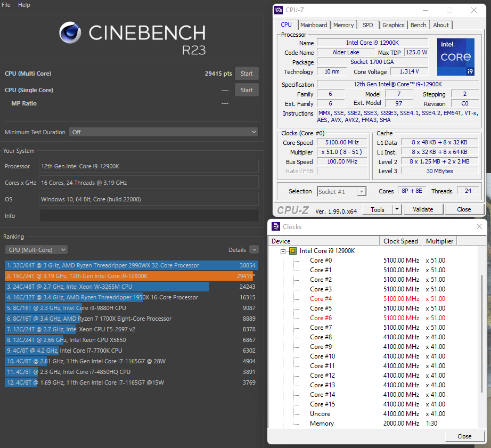This screenshot has width=491, height=448.
Task: Click the Validate button in CPU-Z
Action: (x=423, y=209)
